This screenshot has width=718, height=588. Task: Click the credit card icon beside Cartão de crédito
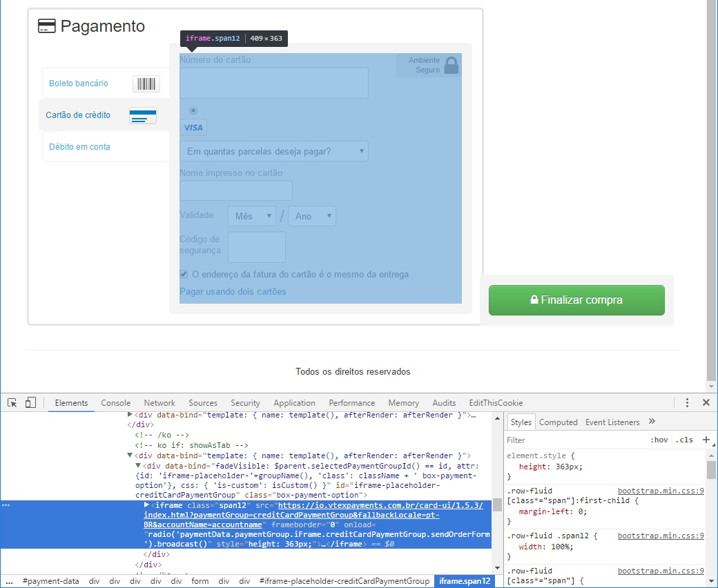[x=142, y=116]
